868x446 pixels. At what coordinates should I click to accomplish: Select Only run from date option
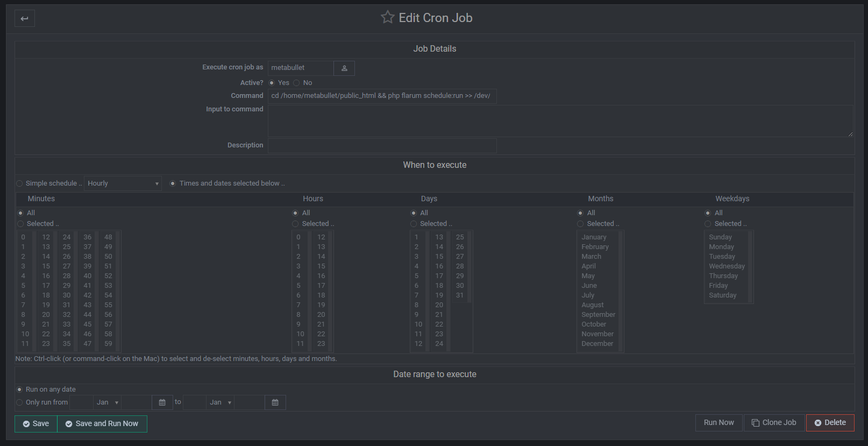click(20, 402)
